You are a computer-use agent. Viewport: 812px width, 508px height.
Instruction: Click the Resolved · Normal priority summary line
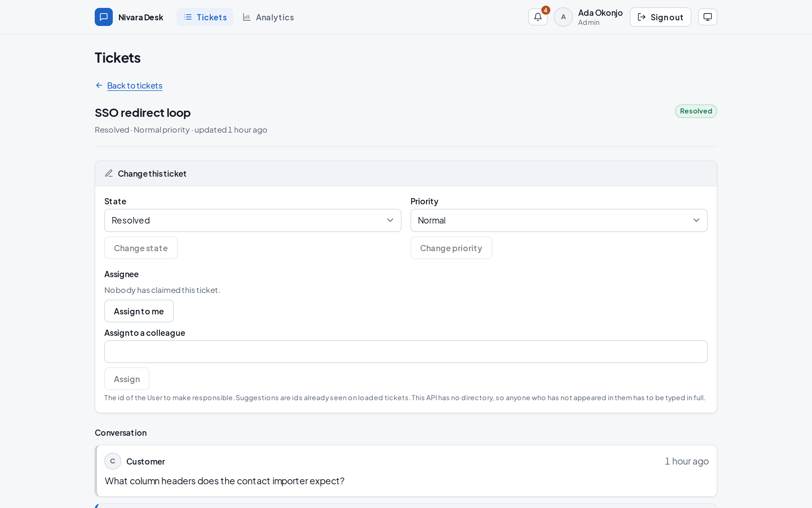pyautogui.click(x=181, y=130)
